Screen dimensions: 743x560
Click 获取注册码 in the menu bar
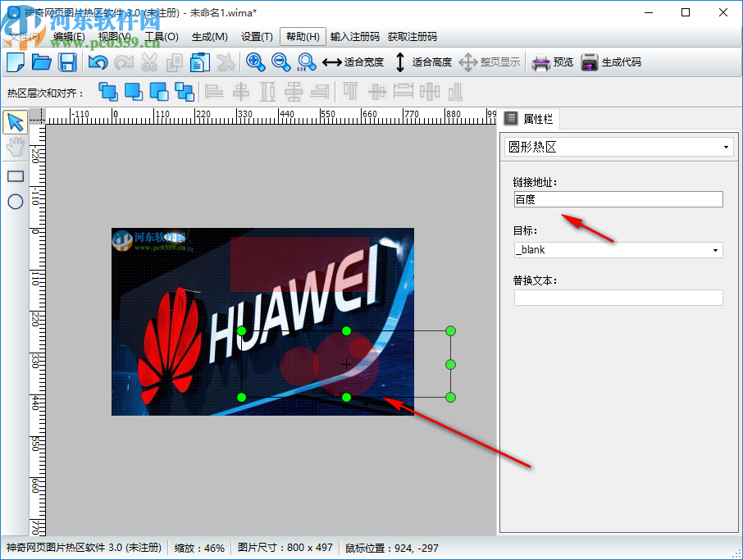coord(413,36)
